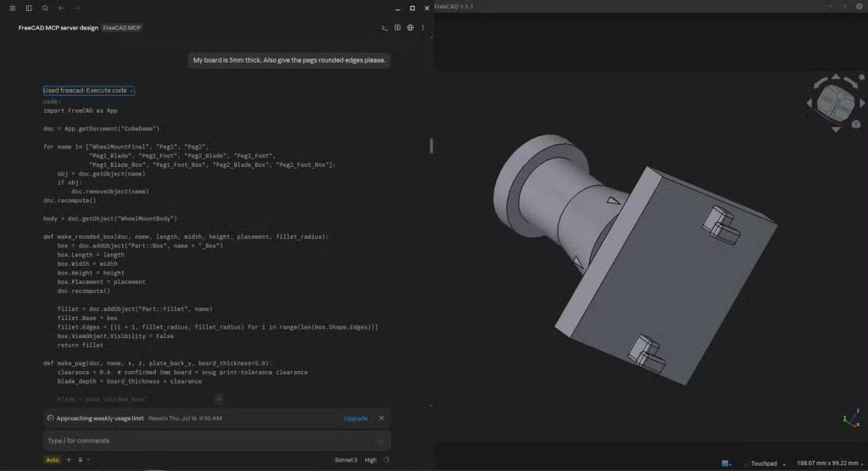Click the XYZ axis indicator in the viewport
This screenshot has height=471, width=868.
click(853, 418)
